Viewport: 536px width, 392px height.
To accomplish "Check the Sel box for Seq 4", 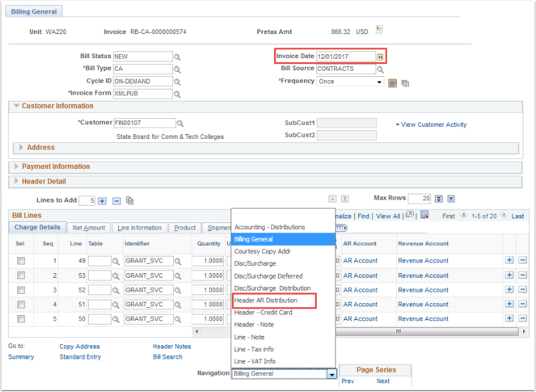I will click(21, 305).
